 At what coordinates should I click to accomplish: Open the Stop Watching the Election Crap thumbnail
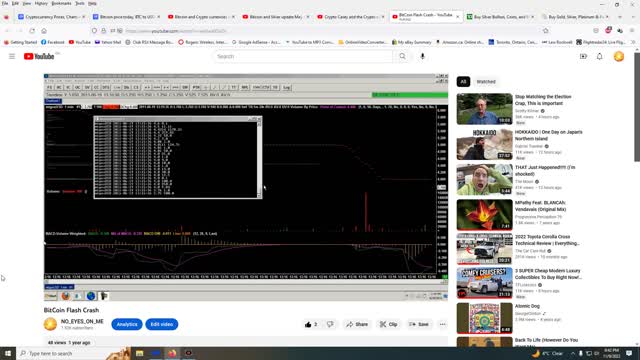pyautogui.click(x=484, y=109)
